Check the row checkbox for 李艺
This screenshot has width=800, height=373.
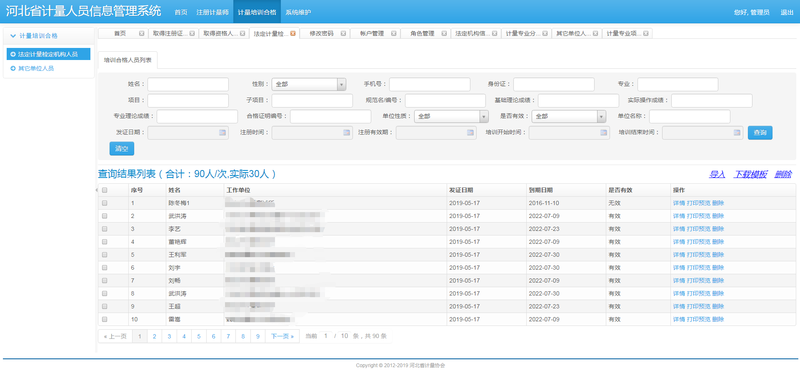click(x=105, y=229)
